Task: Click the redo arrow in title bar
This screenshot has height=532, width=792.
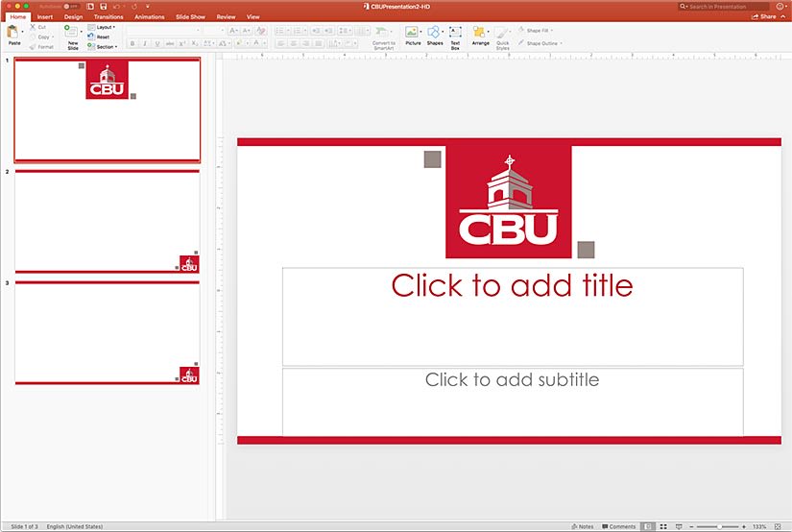Action: click(134, 6)
